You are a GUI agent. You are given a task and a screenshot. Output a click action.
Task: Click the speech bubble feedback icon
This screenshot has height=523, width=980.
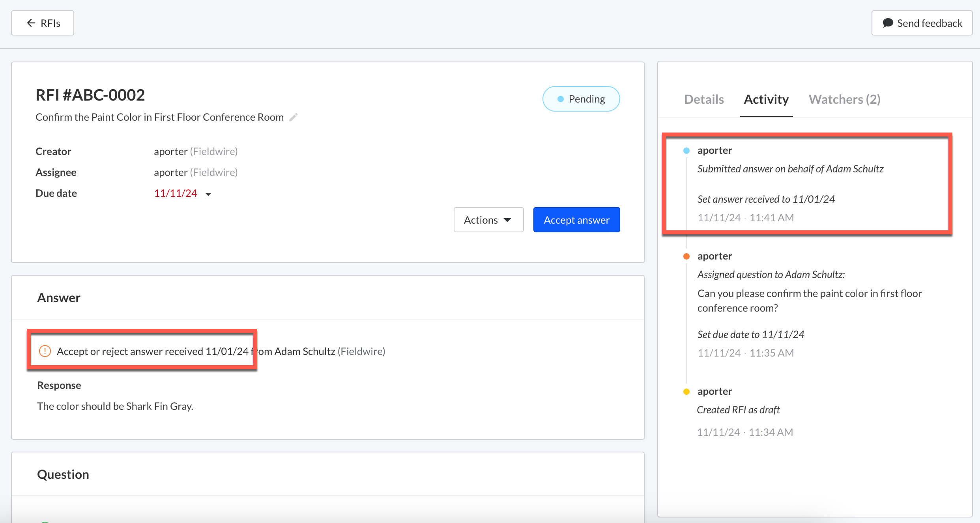click(888, 23)
